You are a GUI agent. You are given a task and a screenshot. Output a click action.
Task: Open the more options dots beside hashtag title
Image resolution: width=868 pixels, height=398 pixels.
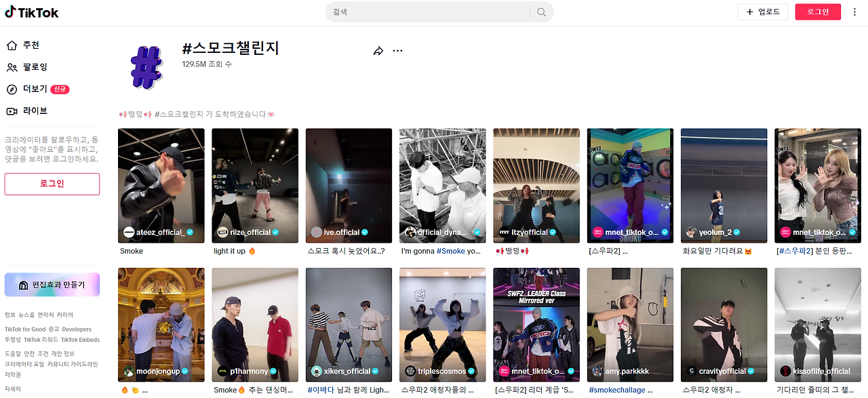pyautogui.click(x=398, y=51)
